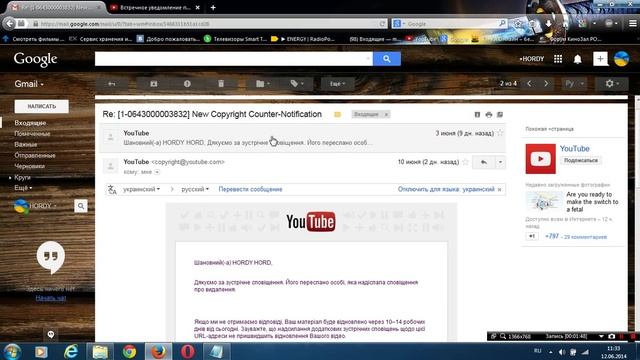Image resolution: width=640 pixels, height=360 pixels.
Task: Open the notifications bell
Action: (578, 59)
